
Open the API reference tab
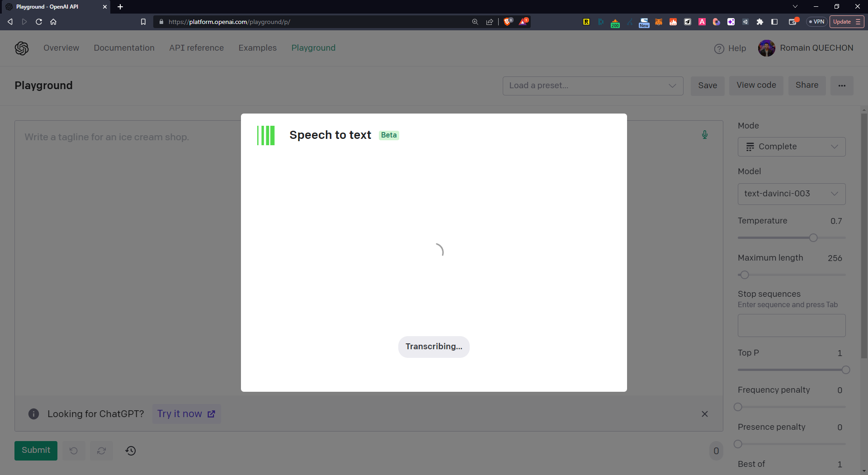coord(196,48)
